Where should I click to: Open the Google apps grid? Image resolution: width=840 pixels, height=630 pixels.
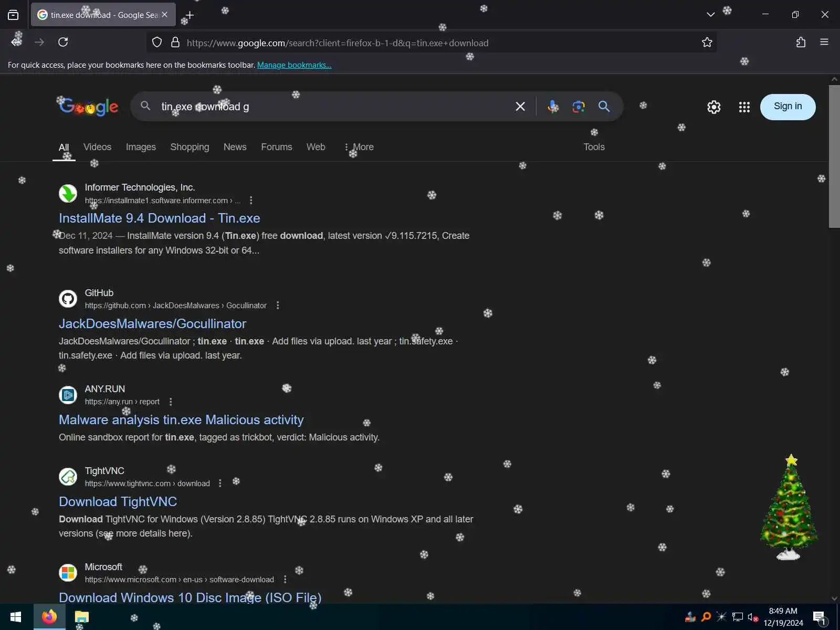744,107
